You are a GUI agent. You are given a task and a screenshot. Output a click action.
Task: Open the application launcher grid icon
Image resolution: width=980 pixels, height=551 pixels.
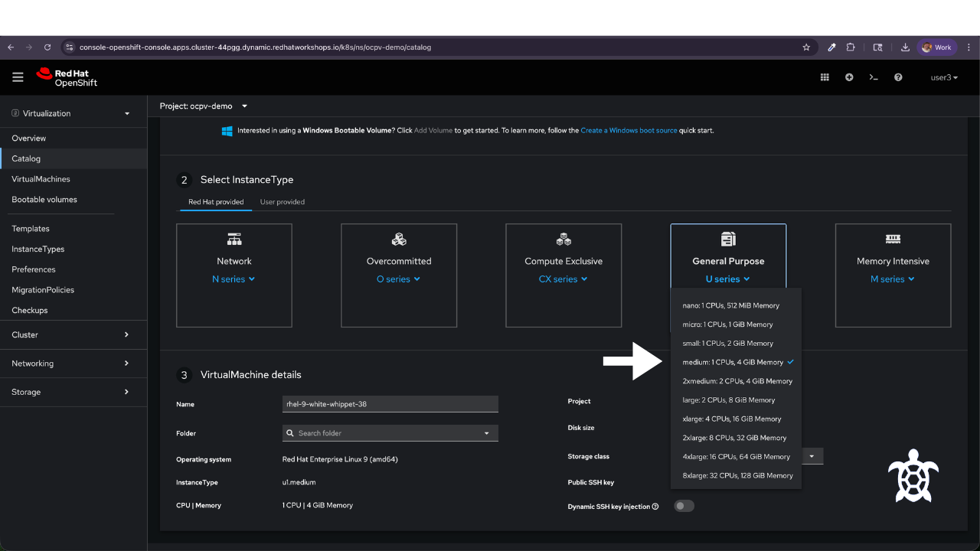pyautogui.click(x=825, y=77)
